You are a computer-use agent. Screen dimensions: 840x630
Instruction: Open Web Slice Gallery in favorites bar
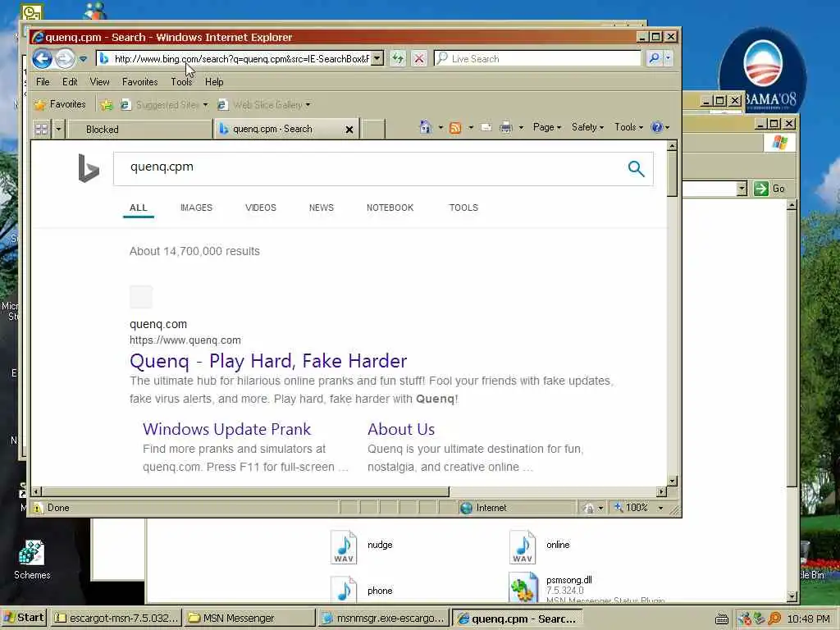coord(263,105)
